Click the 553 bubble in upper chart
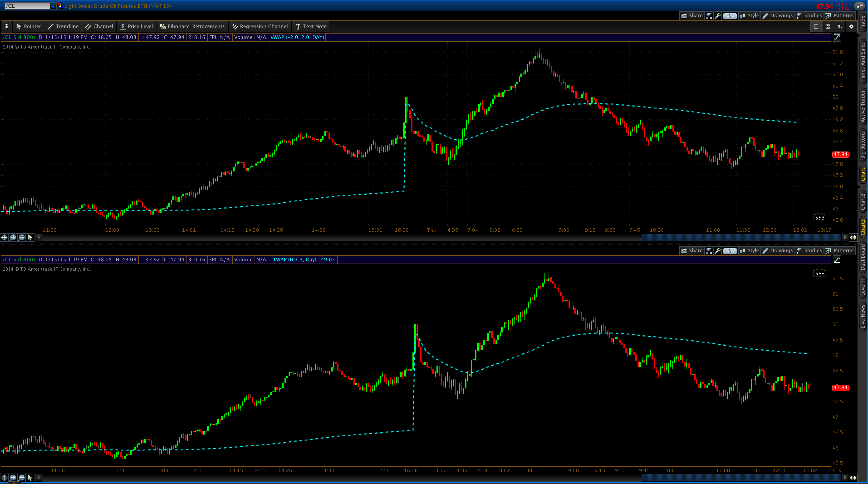Image resolution: width=868 pixels, height=484 pixels. 820,218
